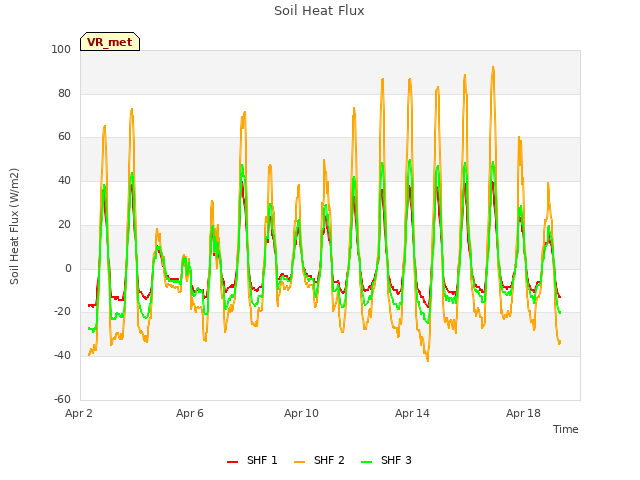Click the Apr 18 x-axis label

tap(523, 413)
